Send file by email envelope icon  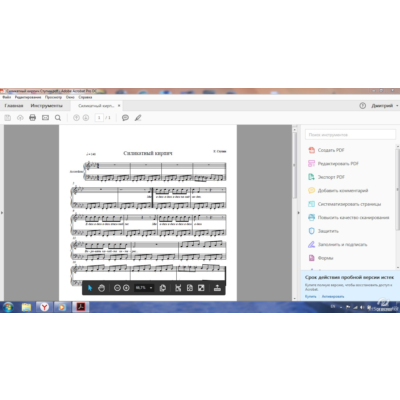(x=45, y=118)
